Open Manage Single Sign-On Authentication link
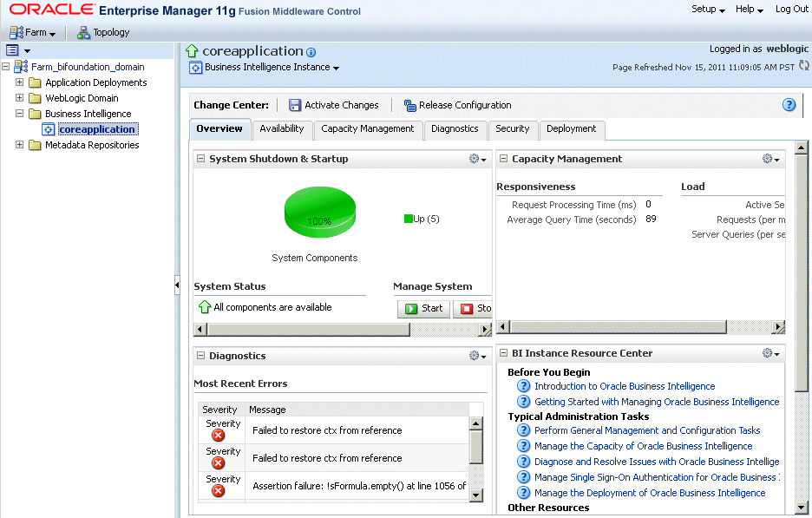The width and height of the screenshot is (812, 518). coord(657,477)
